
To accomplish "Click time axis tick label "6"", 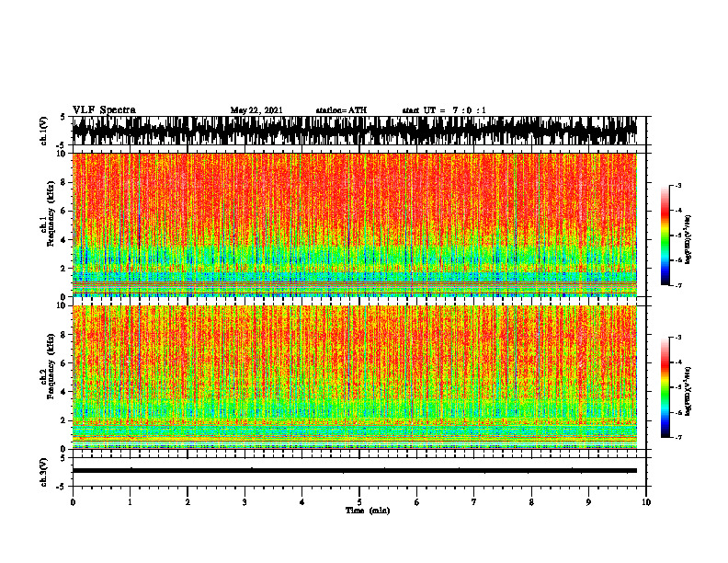I will click(417, 502).
